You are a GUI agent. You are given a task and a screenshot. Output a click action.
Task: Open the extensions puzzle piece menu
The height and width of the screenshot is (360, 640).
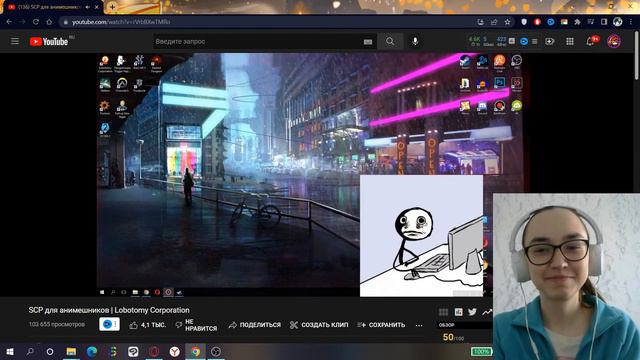tap(577, 22)
